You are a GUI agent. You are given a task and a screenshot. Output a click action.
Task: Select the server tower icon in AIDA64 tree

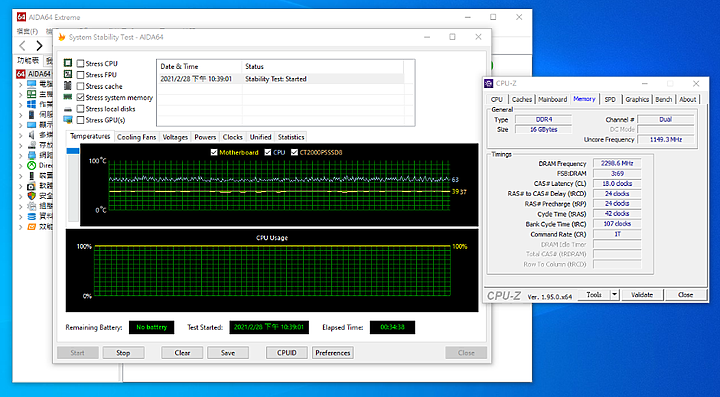click(31, 114)
